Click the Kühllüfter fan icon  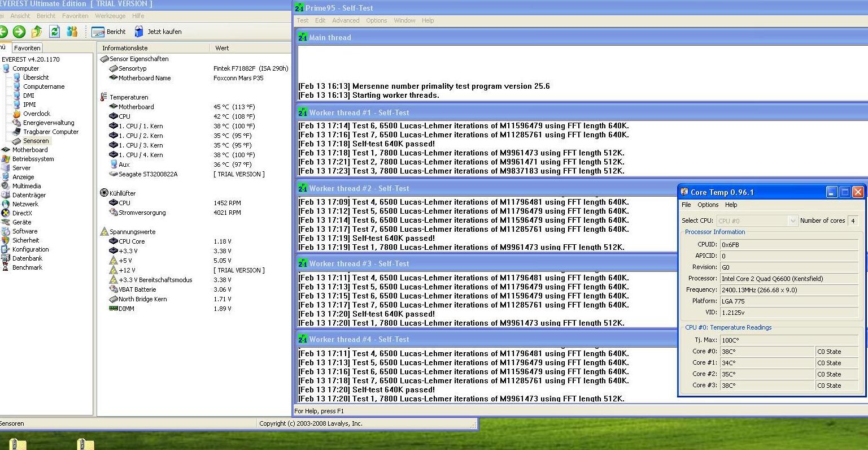click(x=104, y=193)
